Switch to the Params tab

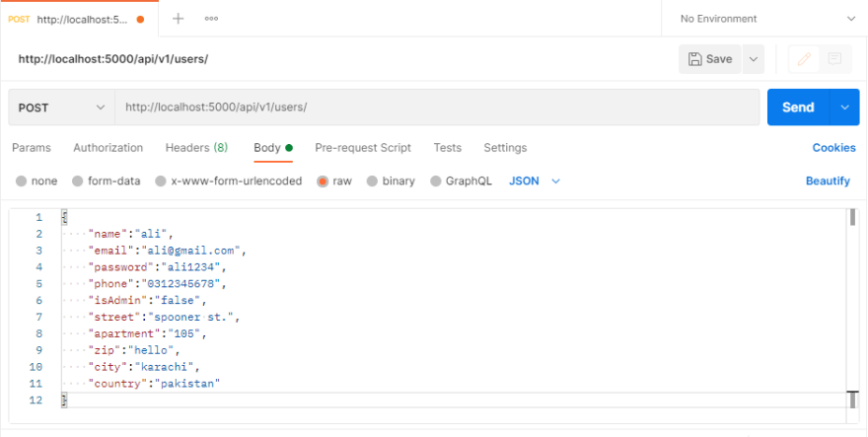tap(32, 148)
